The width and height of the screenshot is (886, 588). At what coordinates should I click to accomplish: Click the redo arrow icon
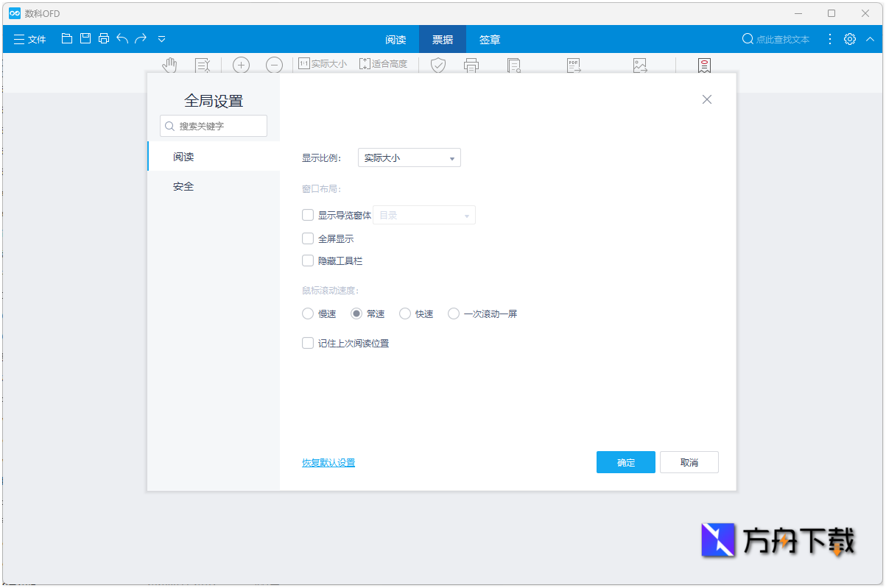(x=141, y=39)
